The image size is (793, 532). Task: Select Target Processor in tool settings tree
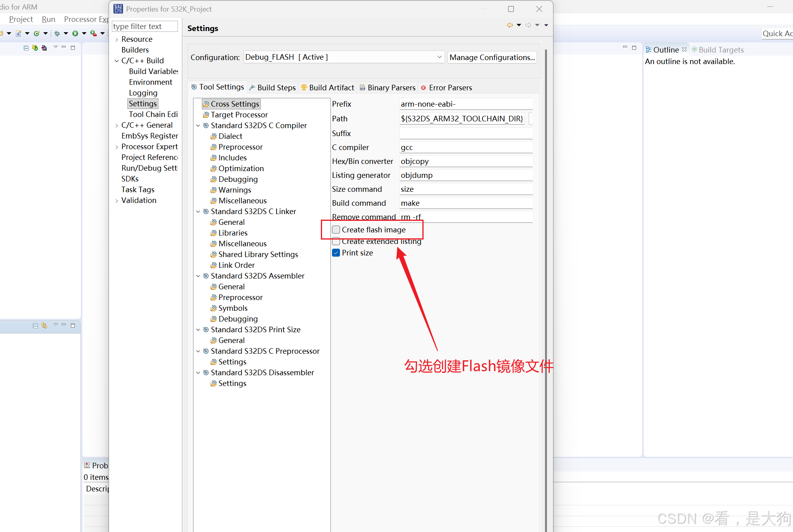[x=239, y=115]
